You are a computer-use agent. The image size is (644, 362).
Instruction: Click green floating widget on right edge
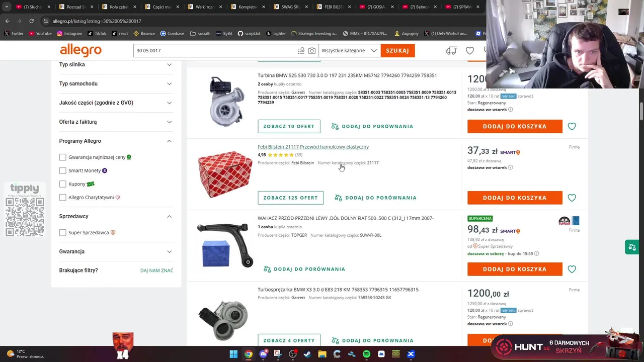point(631,247)
